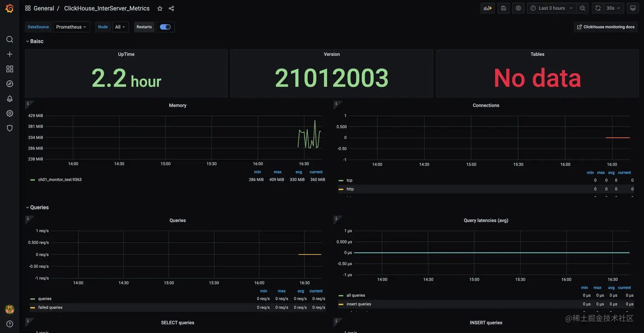Refresh the dashboard now
Screen dimensions: 644x333
coord(598,8)
